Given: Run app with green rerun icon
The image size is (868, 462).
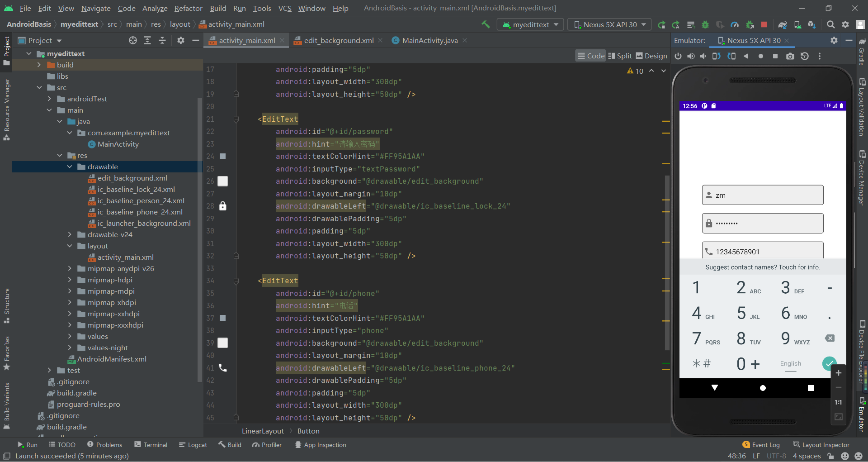Looking at the screenshot, I should click(661, 24).
